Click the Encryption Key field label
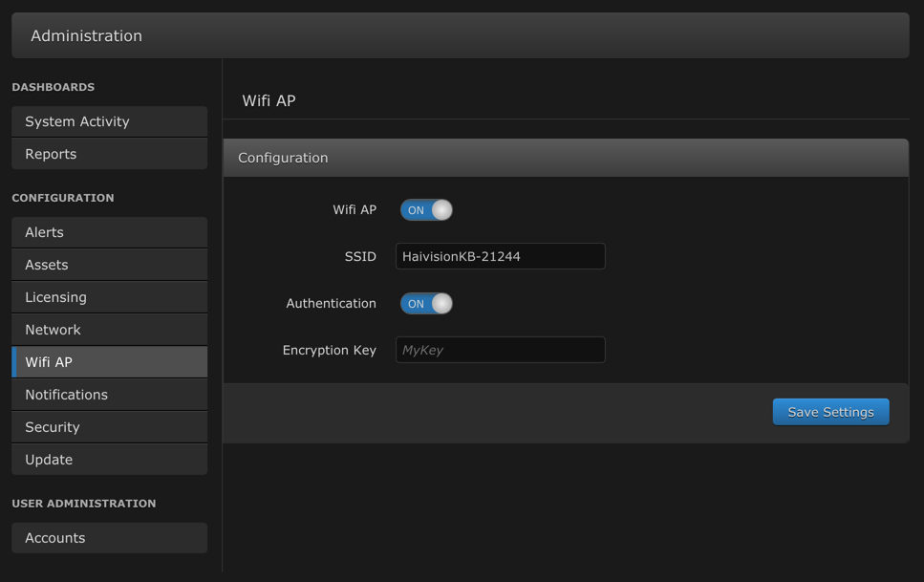 [x=329, y=350]
